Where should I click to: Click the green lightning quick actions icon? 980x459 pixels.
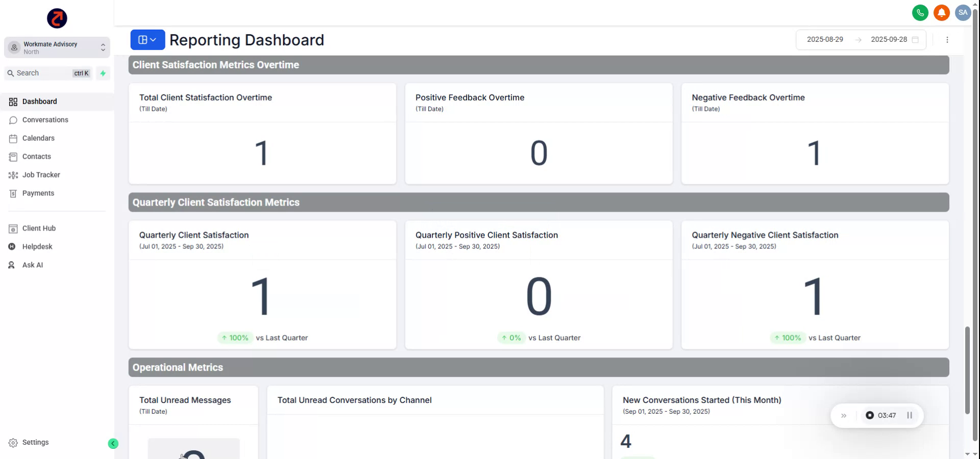[103, 73]
